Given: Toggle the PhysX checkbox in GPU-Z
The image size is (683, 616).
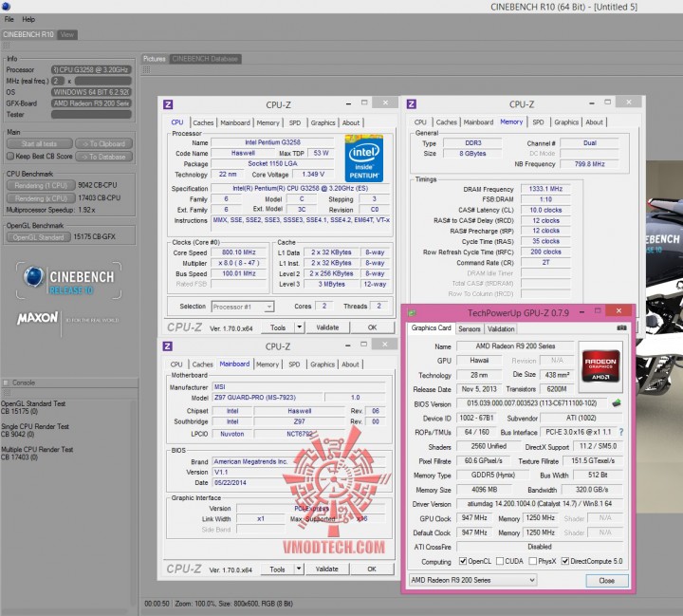Looking at the screenshot, I should point(532,561).
